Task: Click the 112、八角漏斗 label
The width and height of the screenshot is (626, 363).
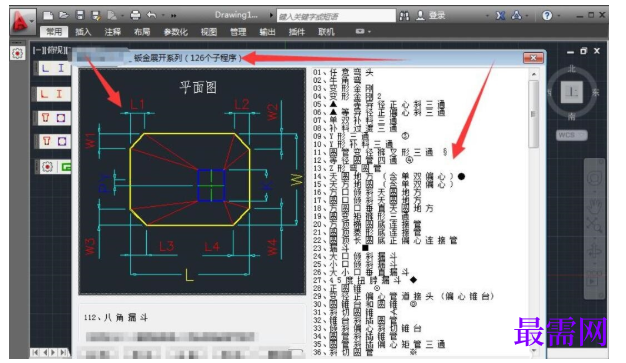Action: click(116, 318)
